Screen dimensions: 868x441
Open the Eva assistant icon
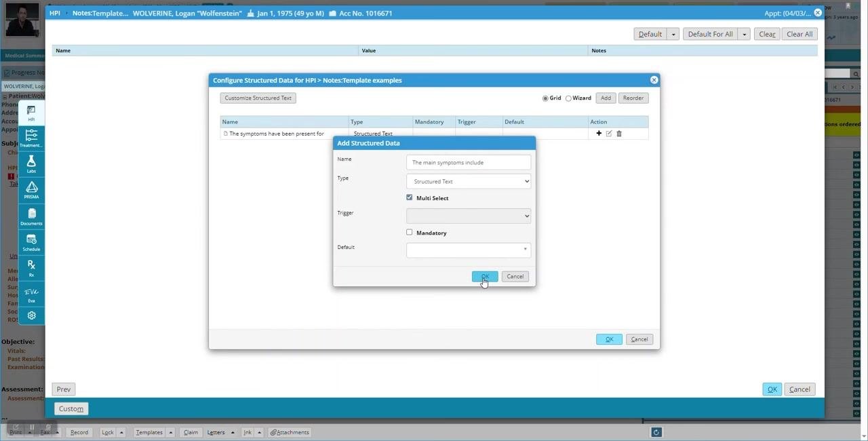click(31, 294)
